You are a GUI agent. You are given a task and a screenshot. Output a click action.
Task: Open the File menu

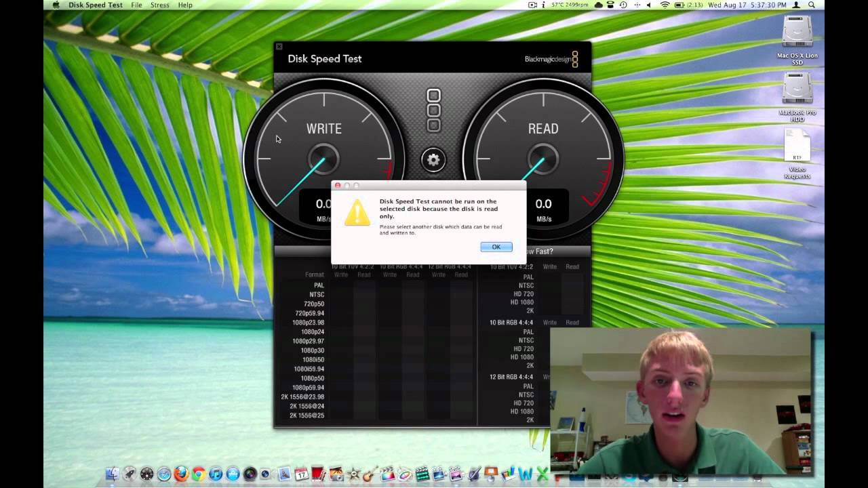pos(136,5)
